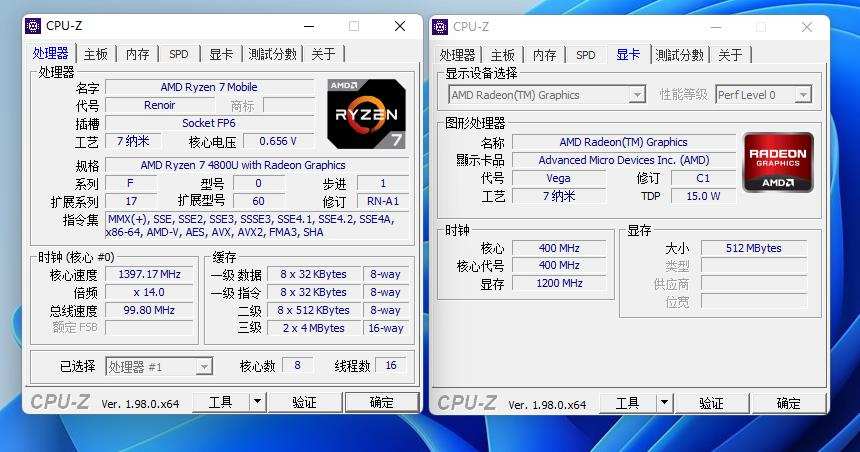Open 关于 tab in left window
The width and height of the screenshot is (860, 452).
click(323, 54)
